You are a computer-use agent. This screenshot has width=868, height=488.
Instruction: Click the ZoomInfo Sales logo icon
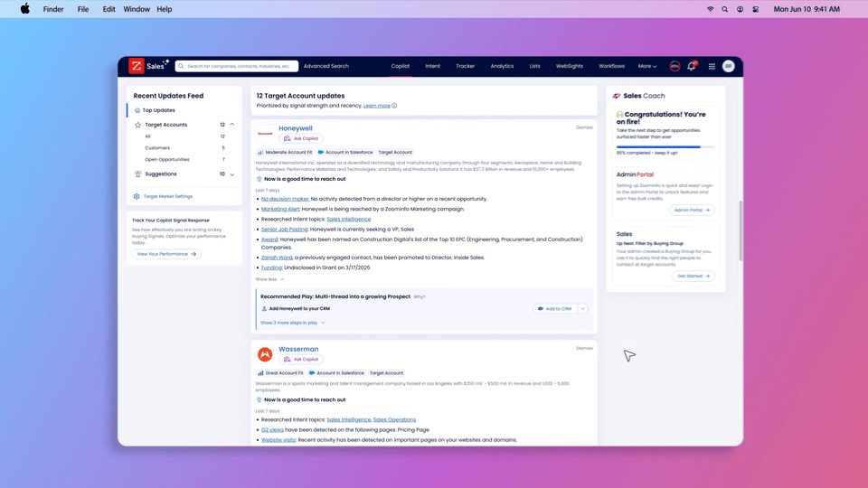(137, 66)
